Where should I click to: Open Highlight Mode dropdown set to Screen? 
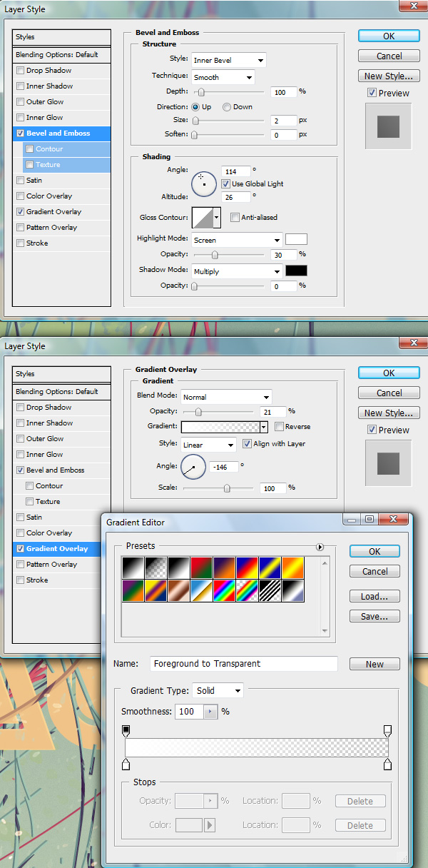[237, 240]
